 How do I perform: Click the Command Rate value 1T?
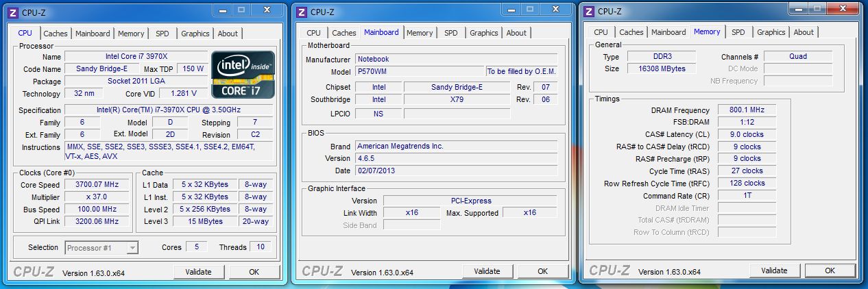[x=747, y=196]
